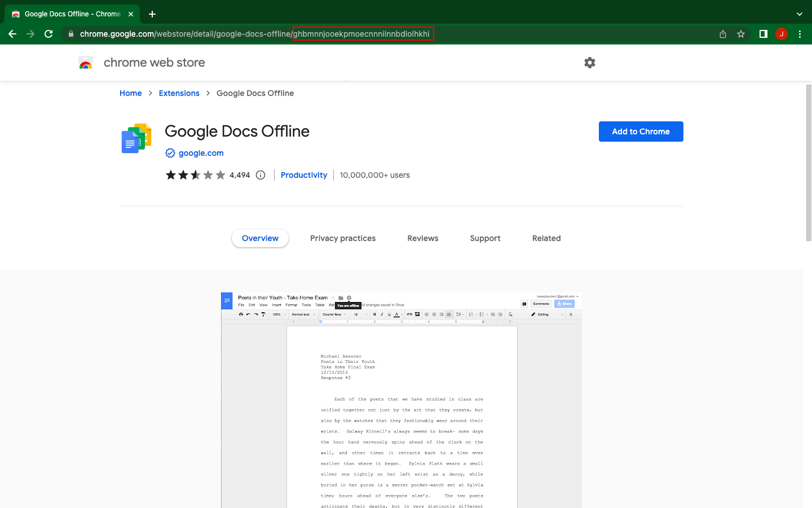Click the page vertical scrollbar

coord(809,163)
